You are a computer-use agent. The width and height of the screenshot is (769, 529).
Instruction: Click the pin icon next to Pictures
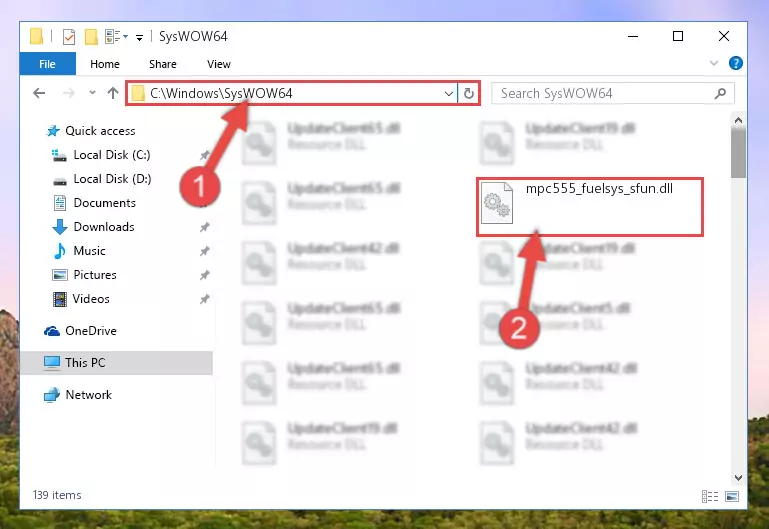point(205,275)
